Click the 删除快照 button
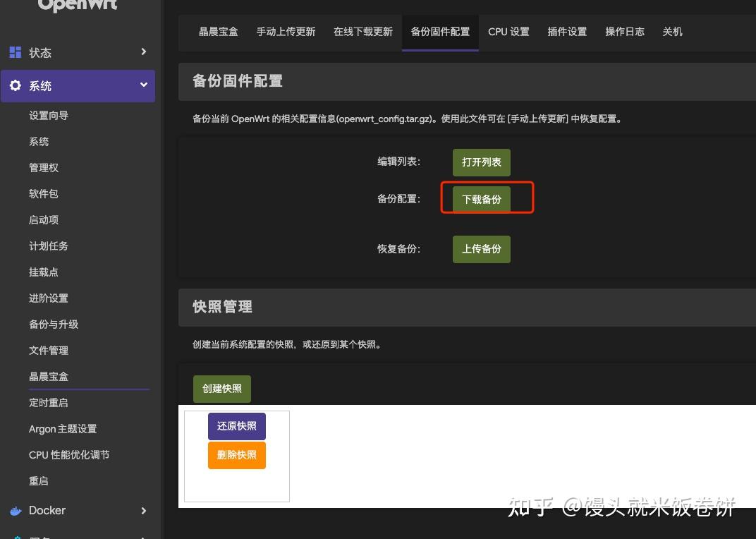 [236, 455]
